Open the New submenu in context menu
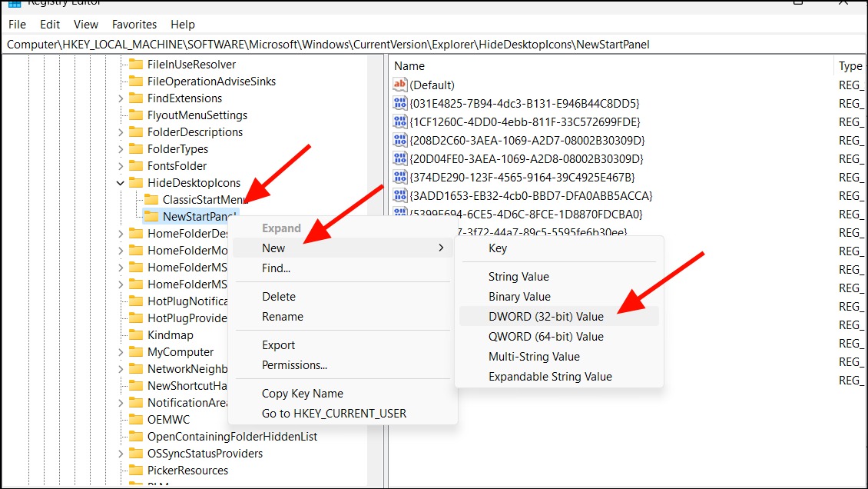 343,248
